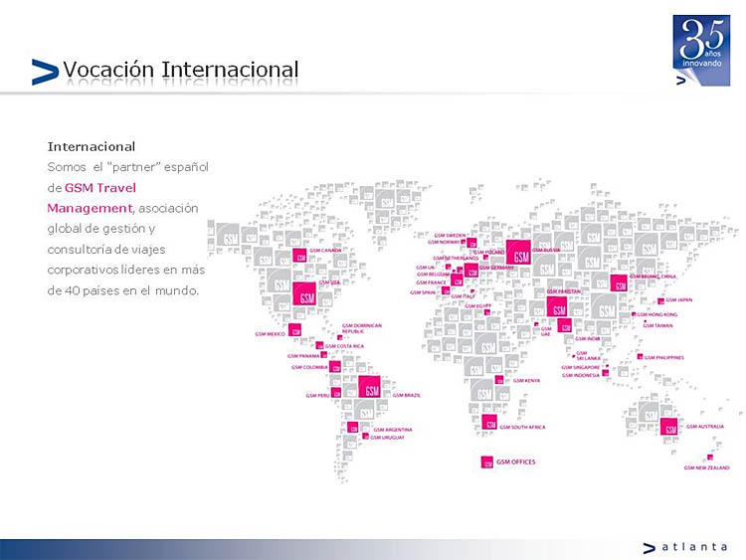The image size is (746, 560).
Task: Select the GSM OFFICES legend text
Action: [x=515, y=462]
